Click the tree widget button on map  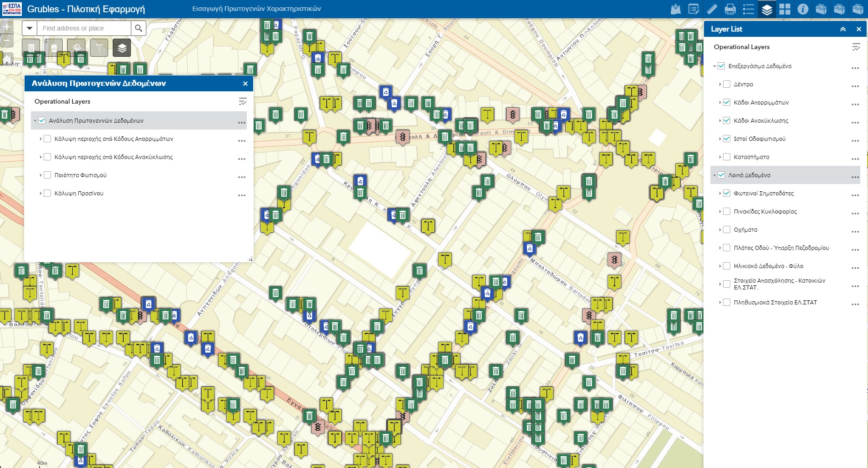76,48
